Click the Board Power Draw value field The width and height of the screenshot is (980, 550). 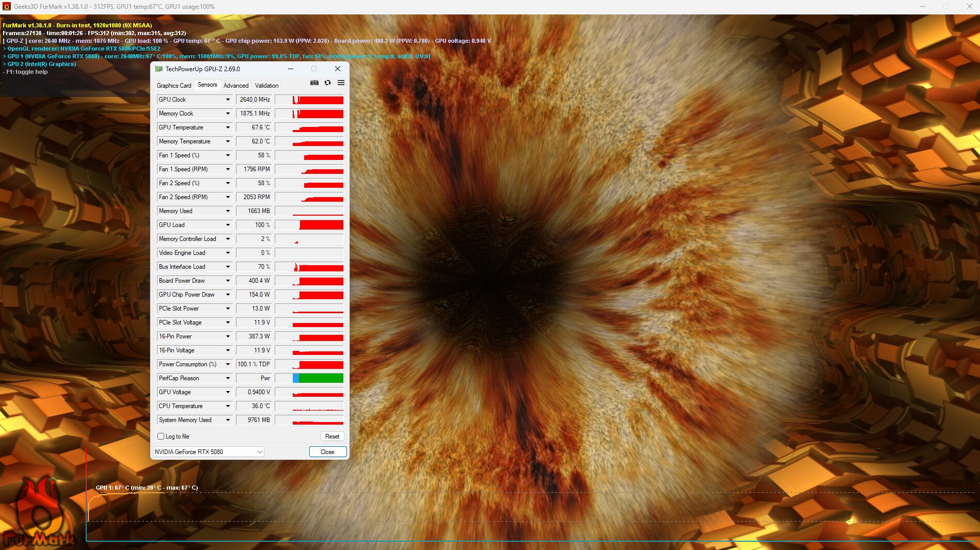pyautogui.click(x=254, y=281)
